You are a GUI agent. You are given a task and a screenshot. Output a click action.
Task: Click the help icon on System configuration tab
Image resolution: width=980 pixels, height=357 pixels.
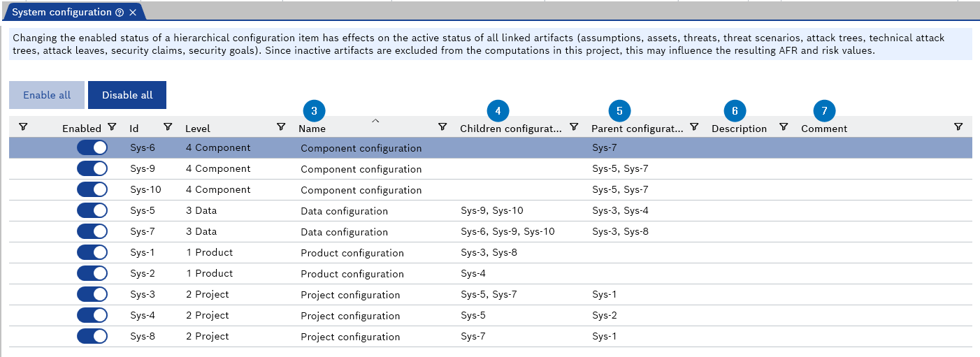click(120, 13)
